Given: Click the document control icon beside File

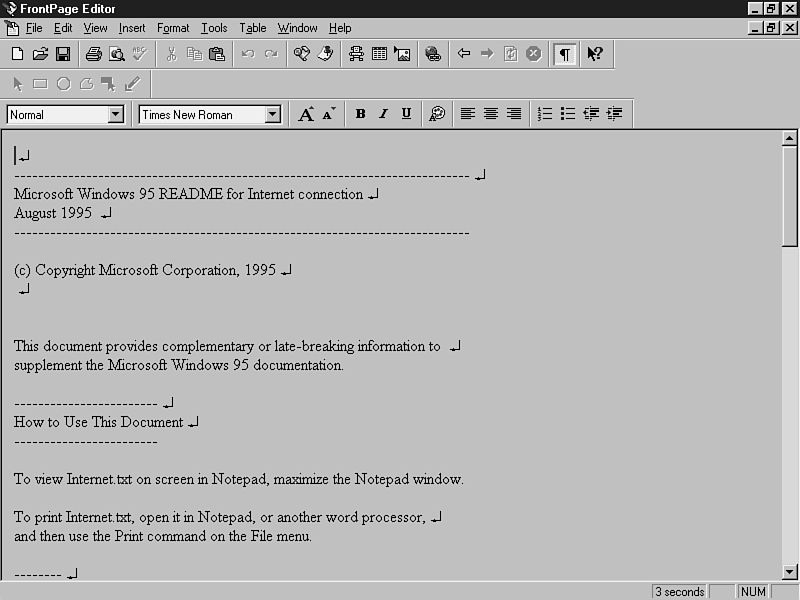Looking at the screenshot, I should [12, 28].
